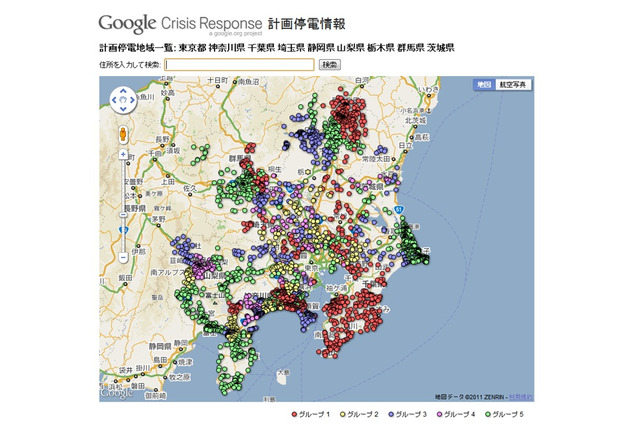Click the 日立 city label on map
640x426 pixels.
(x=405, y=146)
